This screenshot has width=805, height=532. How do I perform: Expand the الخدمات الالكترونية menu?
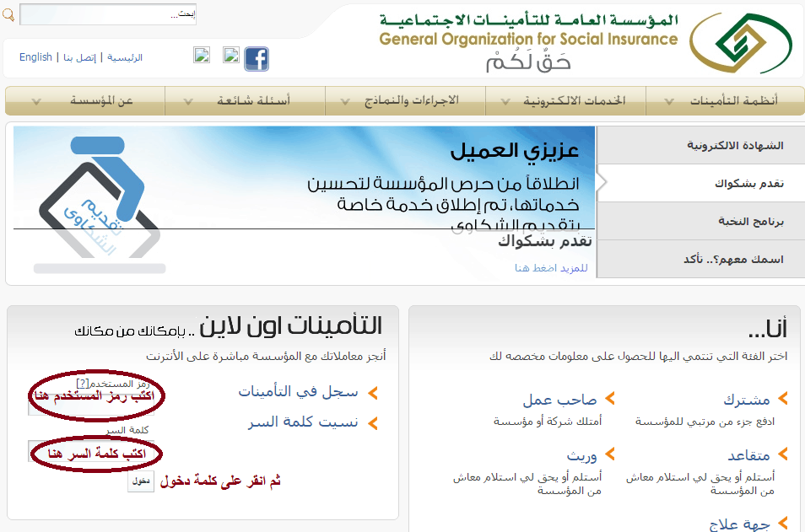565,101
